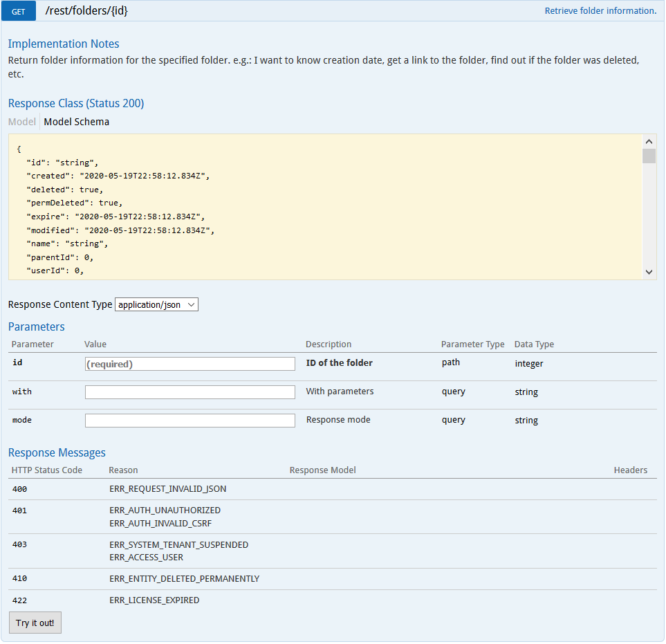
Task: Click the GET method badge
Action: (19, 12)
